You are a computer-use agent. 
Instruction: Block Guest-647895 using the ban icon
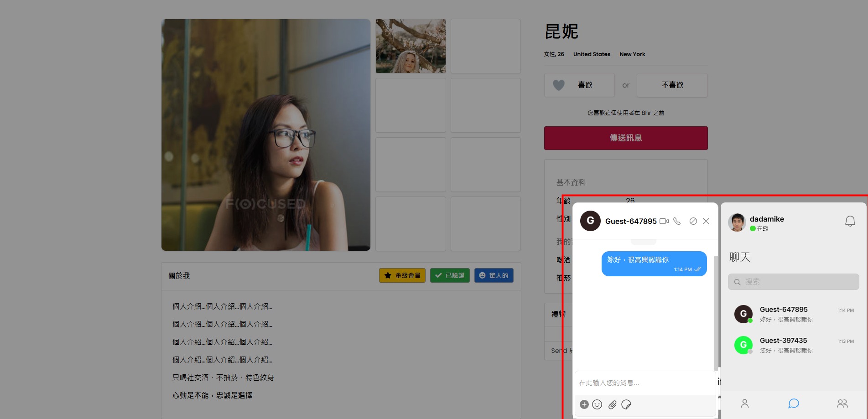[693, 221]
